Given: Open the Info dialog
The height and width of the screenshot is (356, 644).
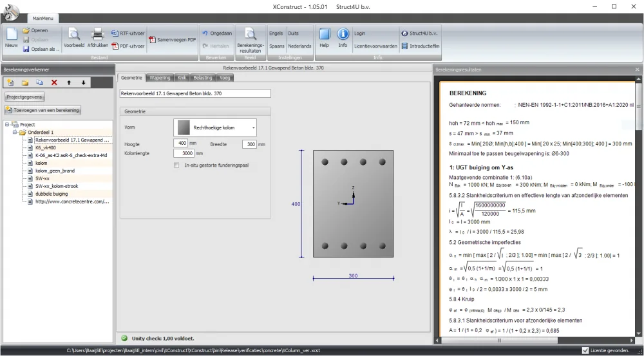Looking at the screenshot, I should point(343,38).
